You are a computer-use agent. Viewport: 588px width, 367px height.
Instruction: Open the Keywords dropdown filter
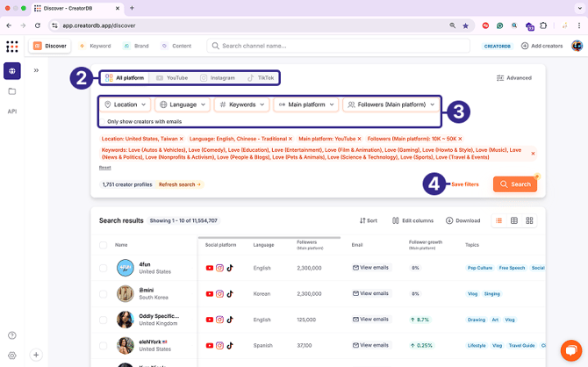click(x=242, y=104)
